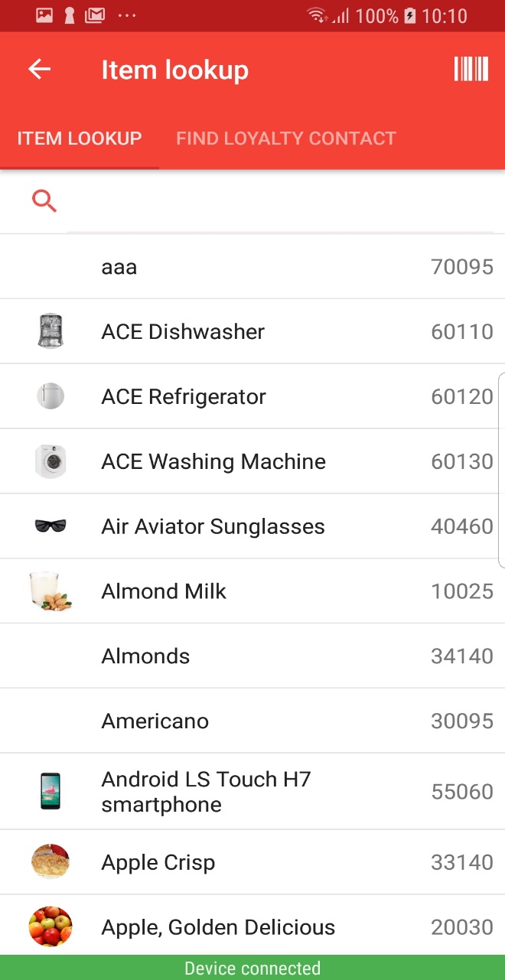Screen dimensions: 505x980
Task: Select the Americano list entry
Action: pyautogui.click(x=252, y=721)
